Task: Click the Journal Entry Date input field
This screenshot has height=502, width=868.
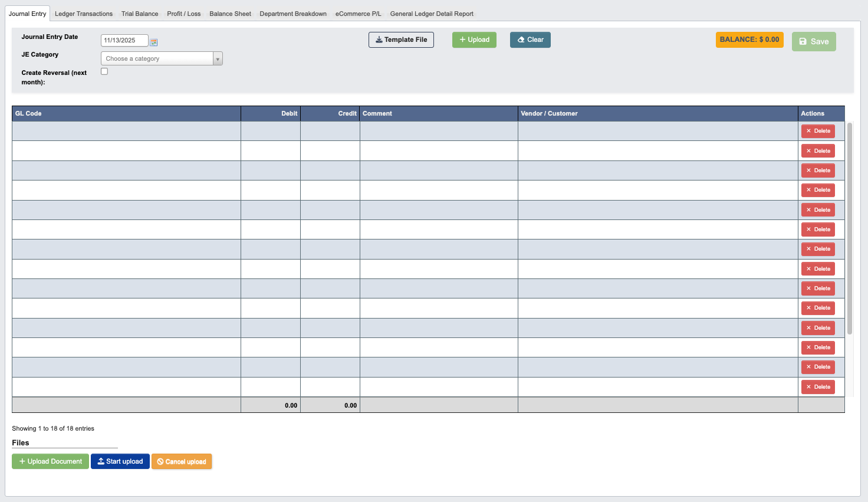Action: point(124,40)
